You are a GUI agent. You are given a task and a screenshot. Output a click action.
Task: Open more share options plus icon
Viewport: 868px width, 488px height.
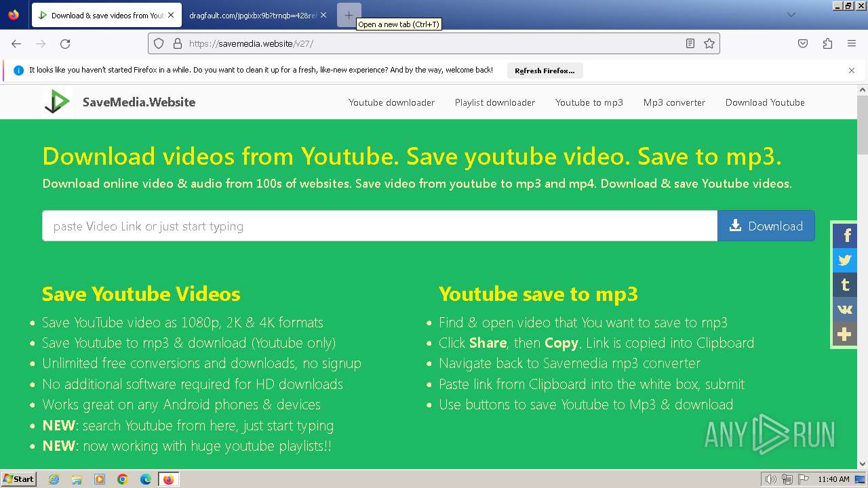(845, 334)
